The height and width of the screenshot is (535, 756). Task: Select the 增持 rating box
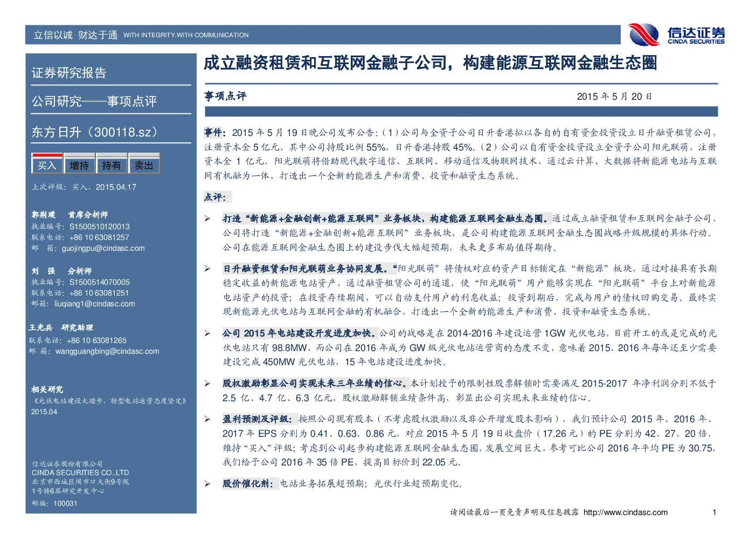(x=79, y=165)
